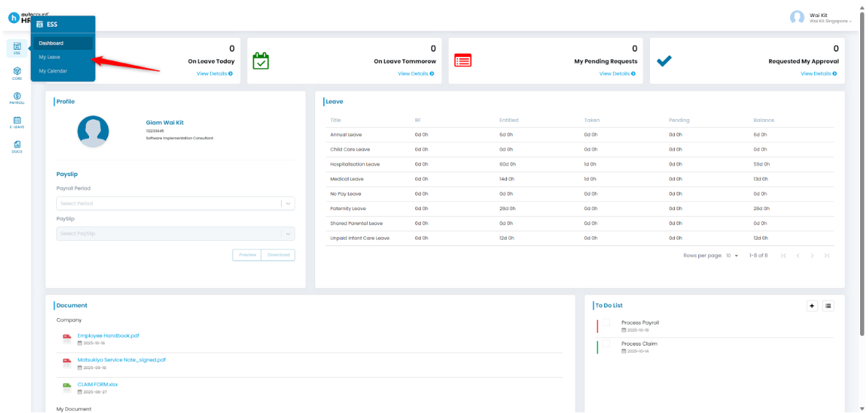This screenshot has width=868, height=413.
Task: Click the blue checkmark approval icon
Action: pos(664,60)
